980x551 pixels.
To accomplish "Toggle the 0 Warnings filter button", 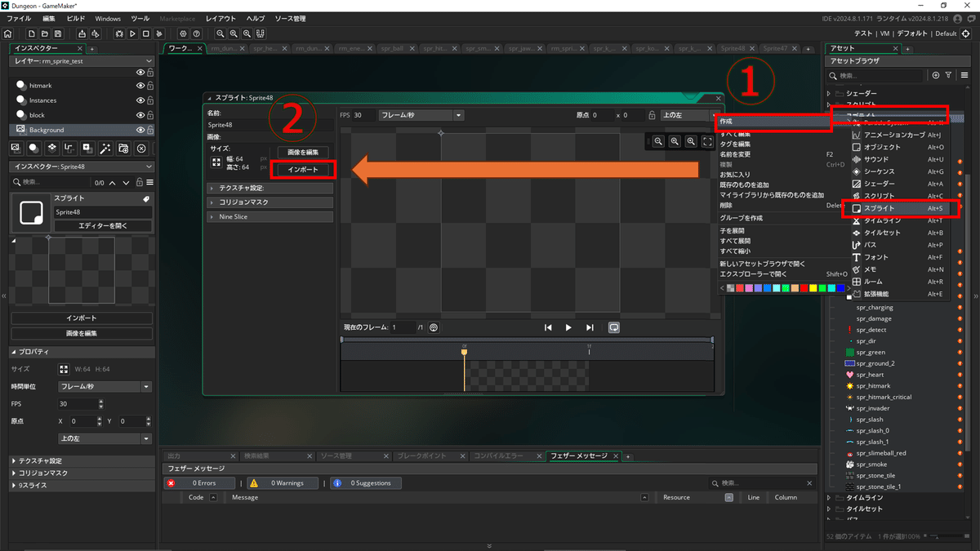I will [281, 483].
